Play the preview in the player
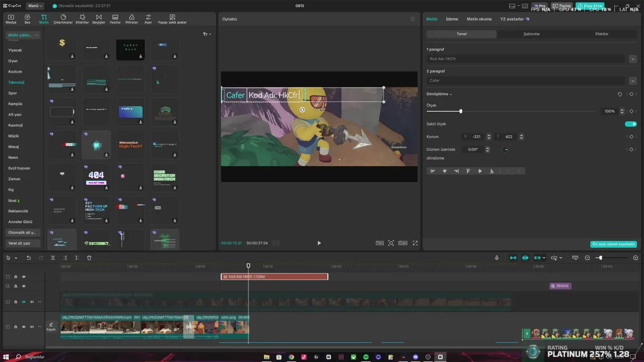Image resolution: width=644 pixels, height=362 pixels. (x=319, y=243)
